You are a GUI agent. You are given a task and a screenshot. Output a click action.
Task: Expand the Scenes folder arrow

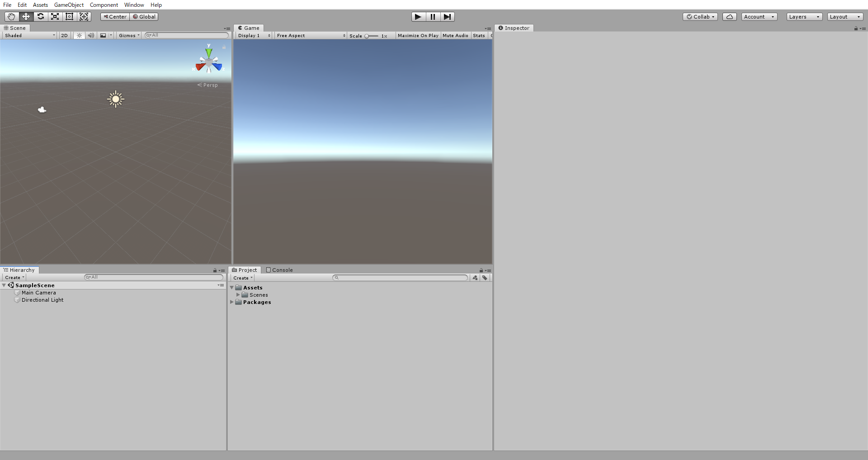[x=238, y=295]
